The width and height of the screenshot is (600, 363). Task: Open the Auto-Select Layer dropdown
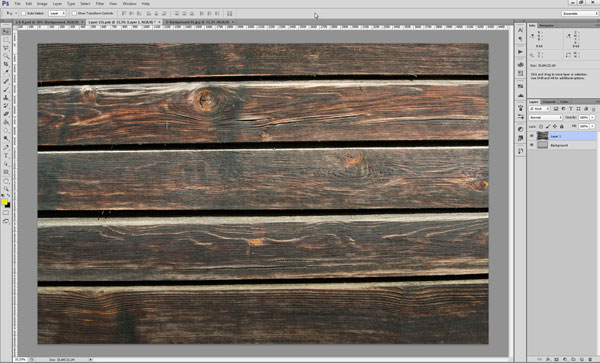pos(57,13)
